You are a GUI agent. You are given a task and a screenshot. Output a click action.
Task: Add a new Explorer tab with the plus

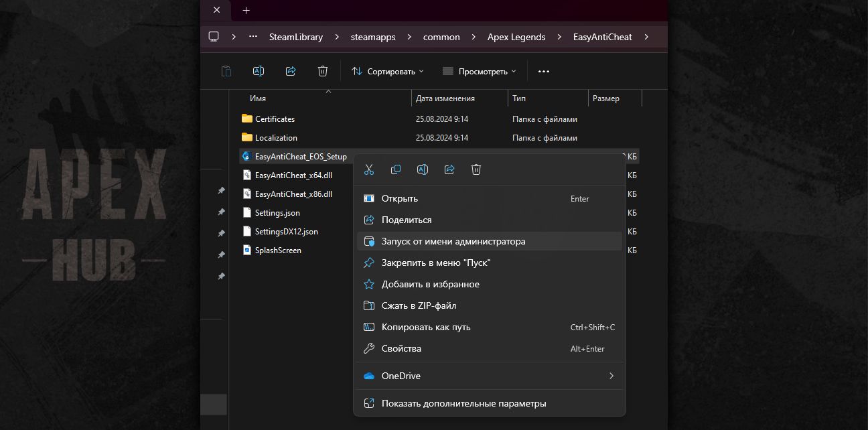[x=246, y=10]
